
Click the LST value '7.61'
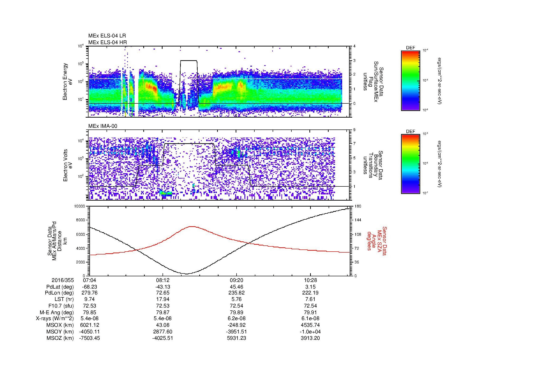point(310,300)
